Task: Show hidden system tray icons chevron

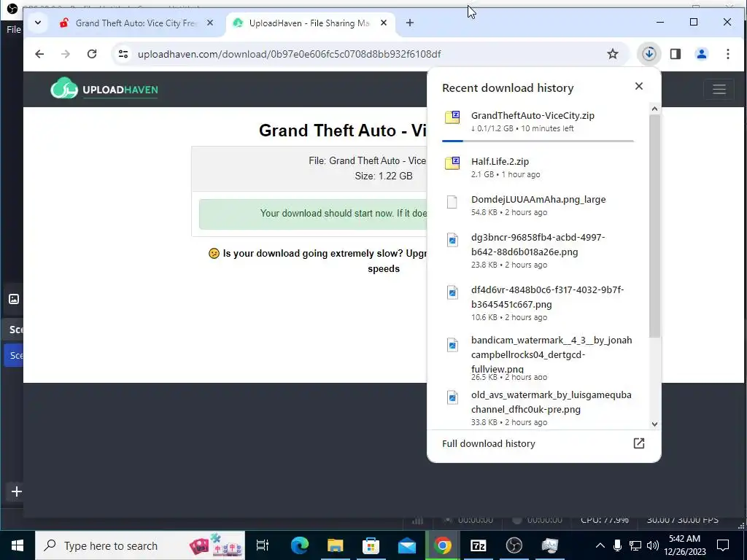Action: 600,545
